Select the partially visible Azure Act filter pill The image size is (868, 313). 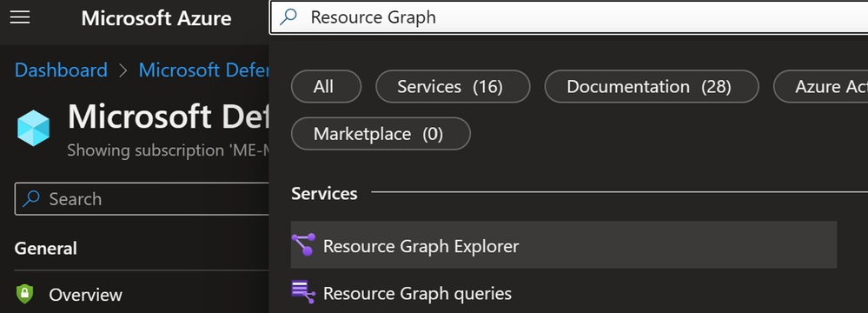coord(821,86)
